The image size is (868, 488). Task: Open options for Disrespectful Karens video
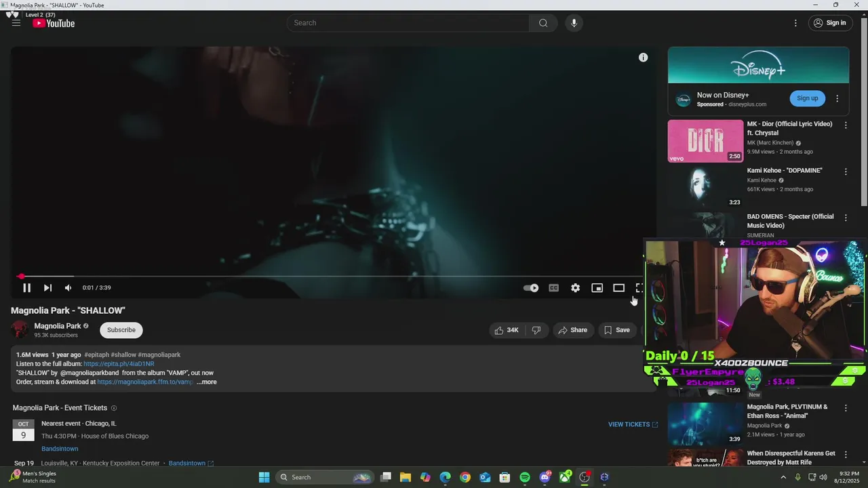coord(846,454)
